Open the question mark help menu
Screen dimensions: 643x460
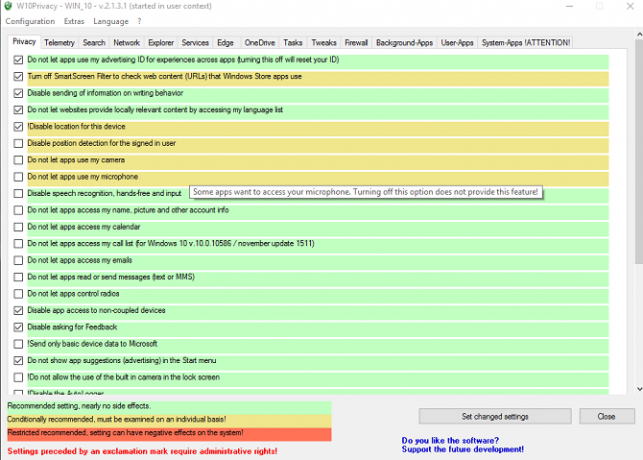click(x=139, y=21)
